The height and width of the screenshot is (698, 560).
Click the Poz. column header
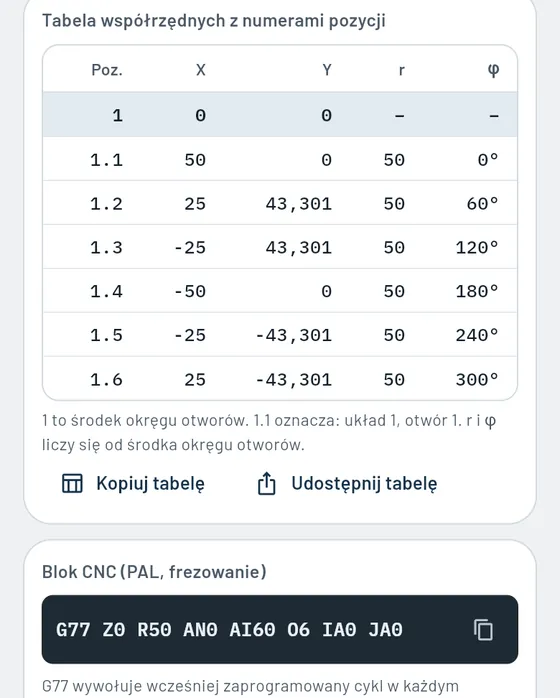tap(107, 70)
